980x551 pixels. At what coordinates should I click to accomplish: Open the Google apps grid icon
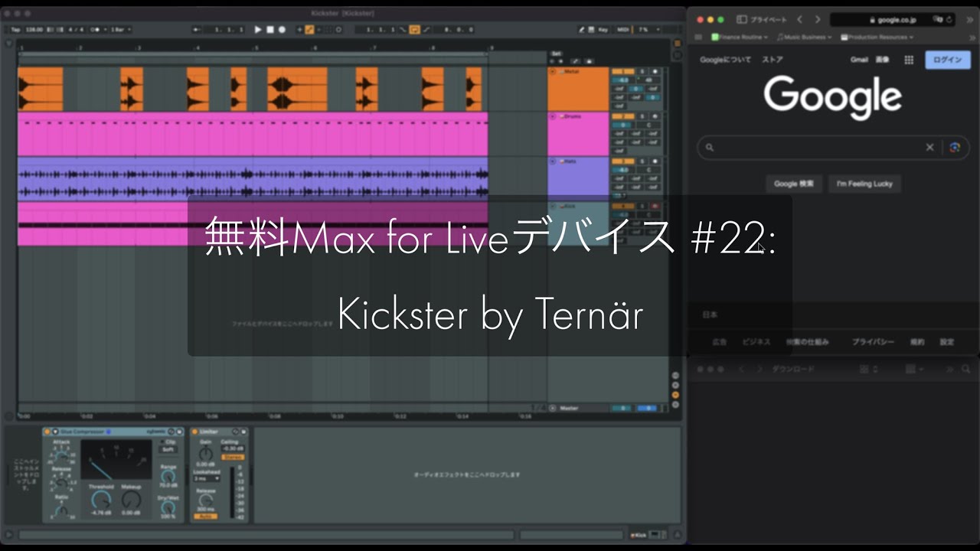point(909,60)
